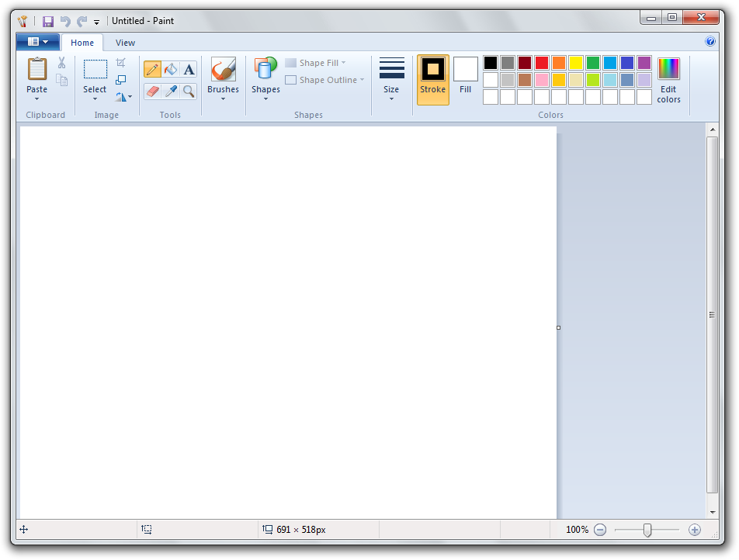
Task: Click the Crop icon in Image group
Action: [x=120, y=63]
